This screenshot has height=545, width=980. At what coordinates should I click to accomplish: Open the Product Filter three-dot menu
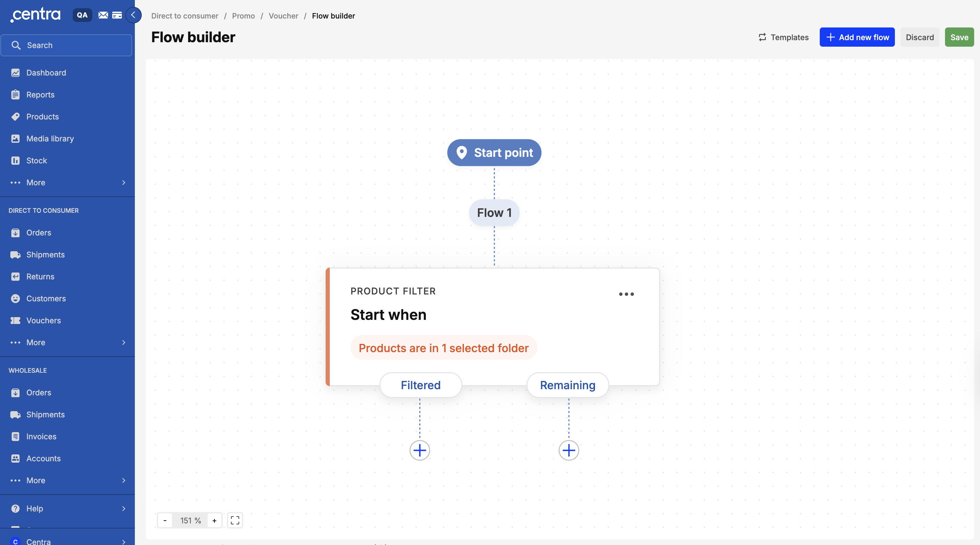[x=626, y=294]
